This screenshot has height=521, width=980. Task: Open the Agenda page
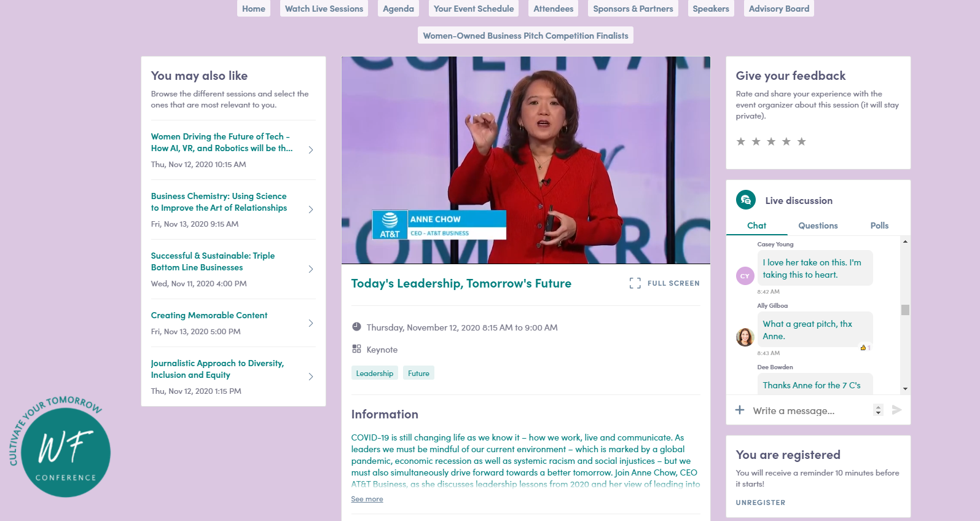pos(398,9)
